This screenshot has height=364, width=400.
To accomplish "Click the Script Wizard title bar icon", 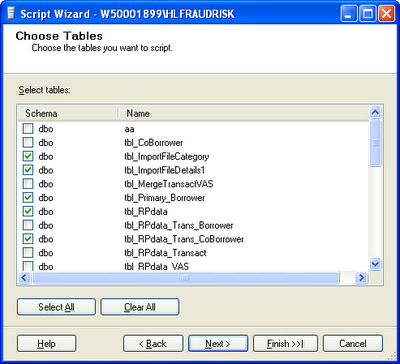I will click(x=11, y=14).
